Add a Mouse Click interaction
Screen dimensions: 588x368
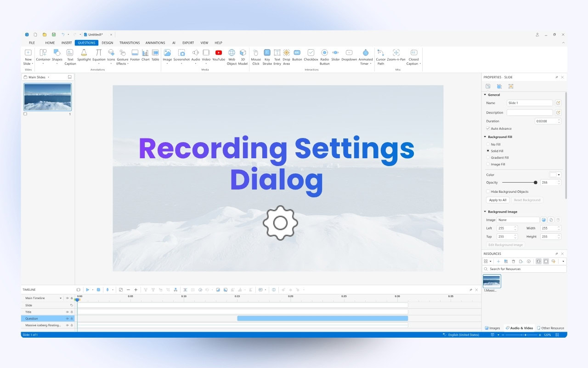point(256,57)
